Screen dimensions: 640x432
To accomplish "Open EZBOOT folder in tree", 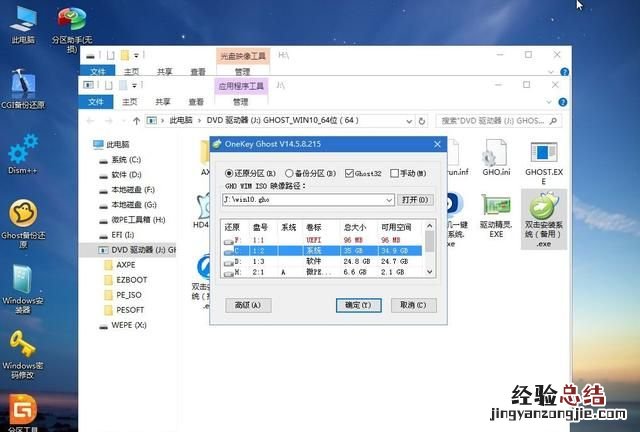I will [x=125, y=280].
